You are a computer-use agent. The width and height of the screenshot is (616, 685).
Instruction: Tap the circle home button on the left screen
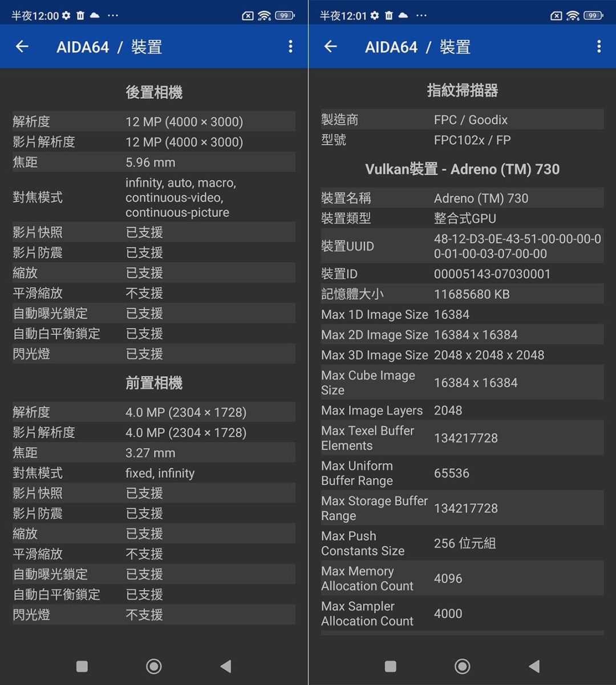click(154, 666)
